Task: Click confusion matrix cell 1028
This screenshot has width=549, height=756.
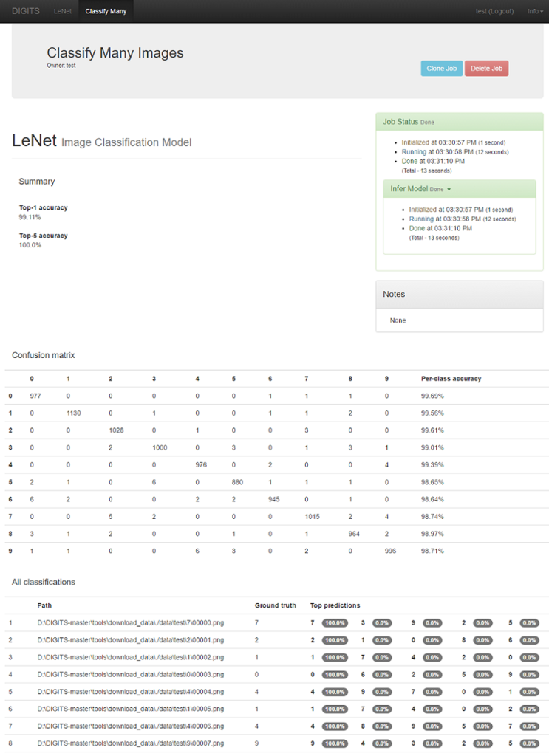Action: tap(116, 430)
